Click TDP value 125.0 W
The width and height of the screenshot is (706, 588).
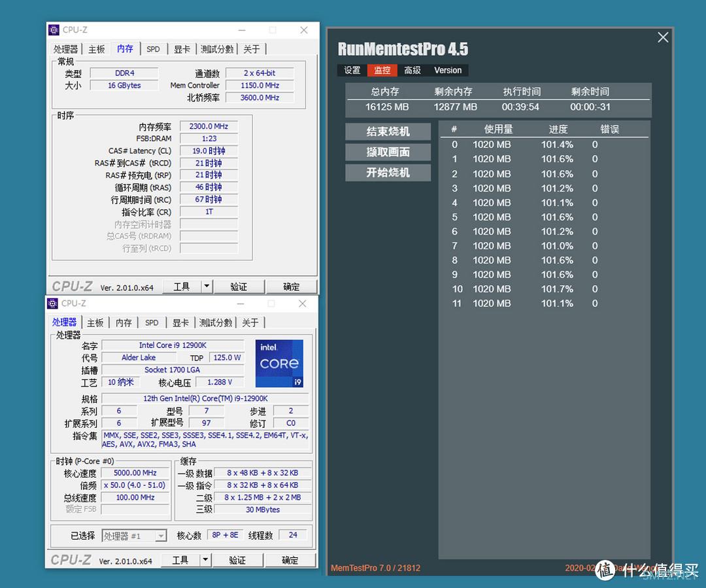coord(226,357)
